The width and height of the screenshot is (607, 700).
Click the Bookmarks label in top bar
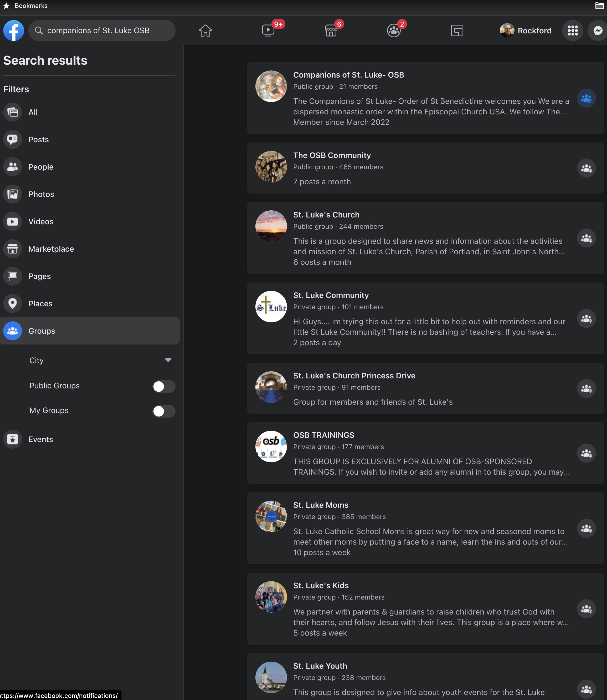click(31, 6)
